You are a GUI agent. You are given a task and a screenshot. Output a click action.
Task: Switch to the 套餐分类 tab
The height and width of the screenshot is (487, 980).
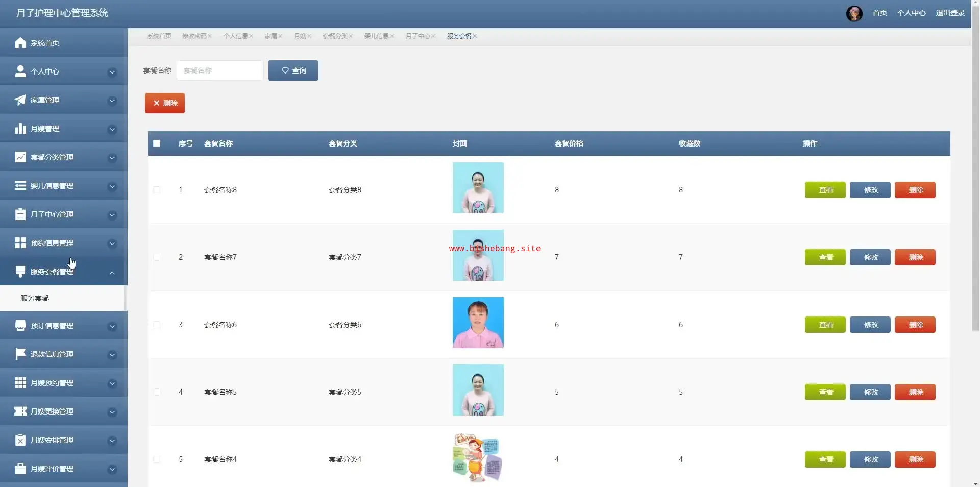pos(335,36)
